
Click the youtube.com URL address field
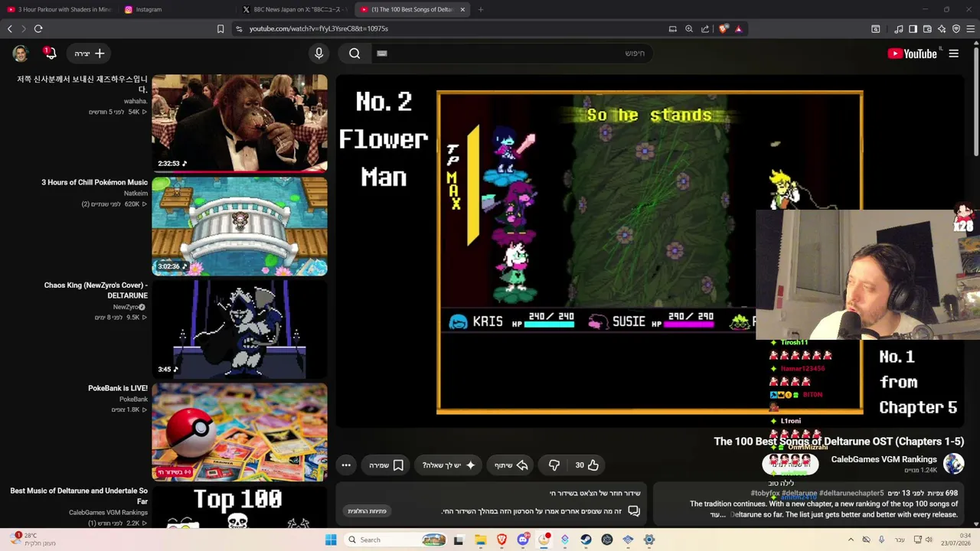point(452,29)
